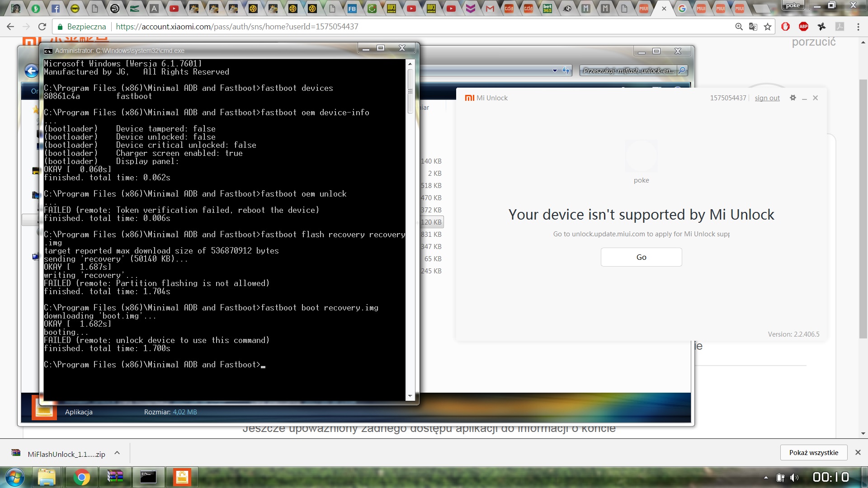The width and height of the screenshot is (868, 488).
Task: Click the red stop-hand AdBlock extension icon
Action: (785, 27)
